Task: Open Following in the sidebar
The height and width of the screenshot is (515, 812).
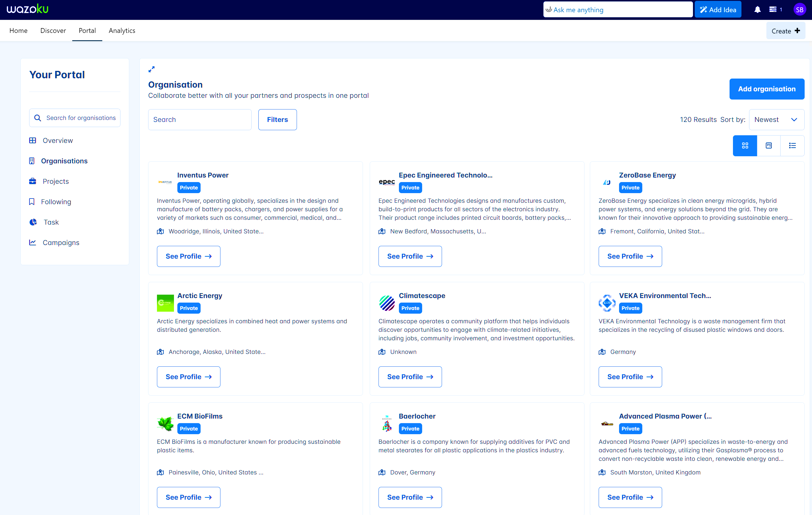Action: click(56, 202)
